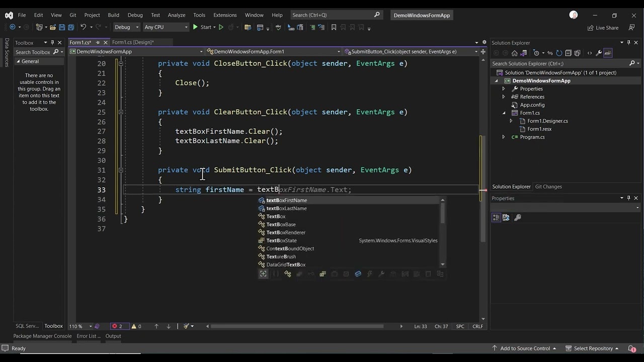Click Show All Files icon
This screenshot has height=362, width=644.
click(x=577, y=53)
